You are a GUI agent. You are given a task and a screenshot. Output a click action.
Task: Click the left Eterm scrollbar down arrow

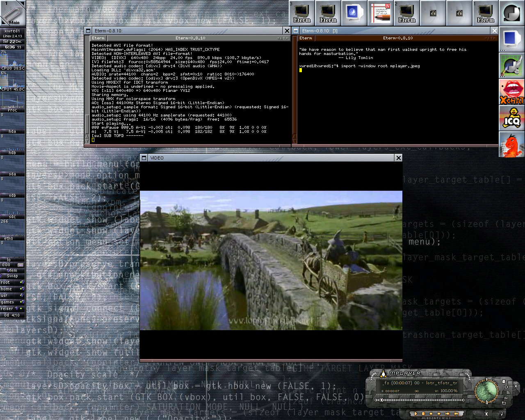(x=87, y=140)
